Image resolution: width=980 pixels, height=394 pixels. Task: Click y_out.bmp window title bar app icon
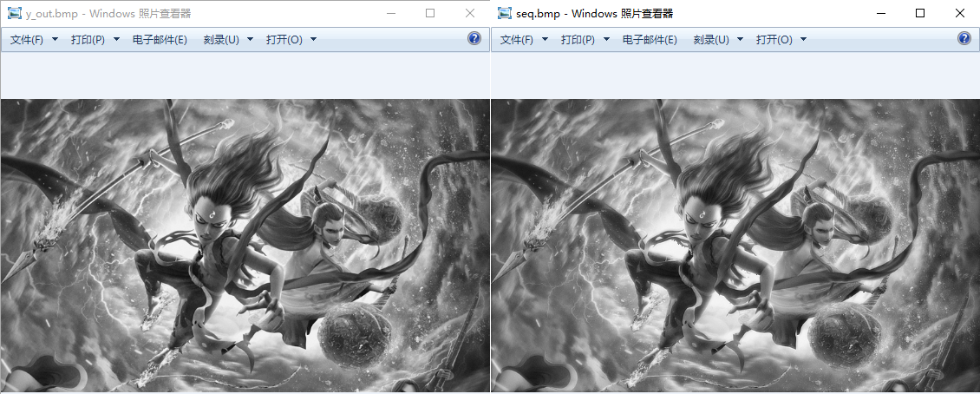tap(15, 13)
